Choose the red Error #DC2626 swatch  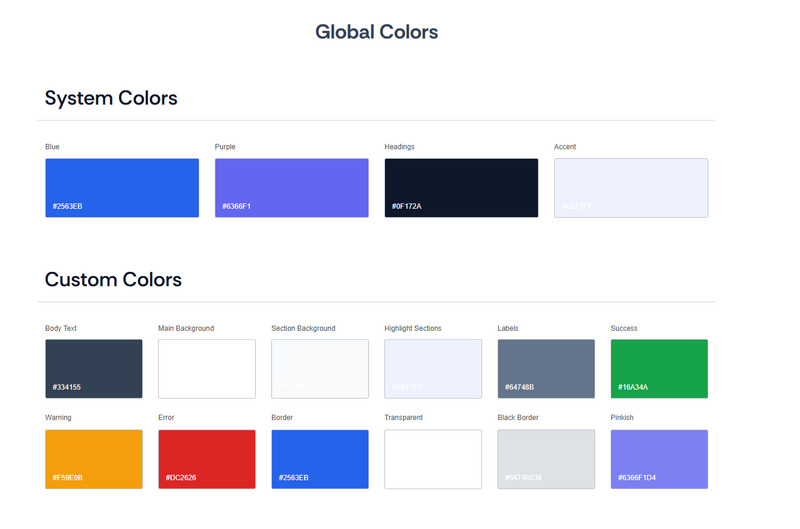[207, 459]
